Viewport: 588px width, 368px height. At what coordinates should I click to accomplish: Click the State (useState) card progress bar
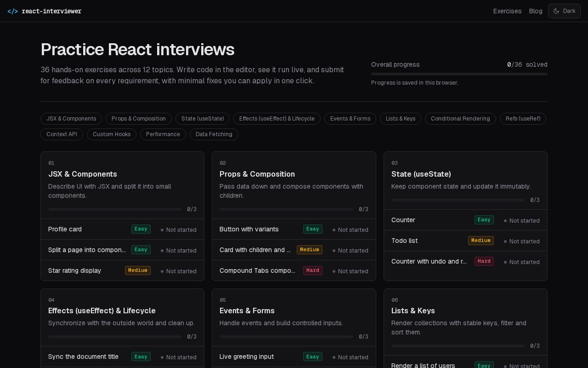pyautogui.click(x=458, y=200)
